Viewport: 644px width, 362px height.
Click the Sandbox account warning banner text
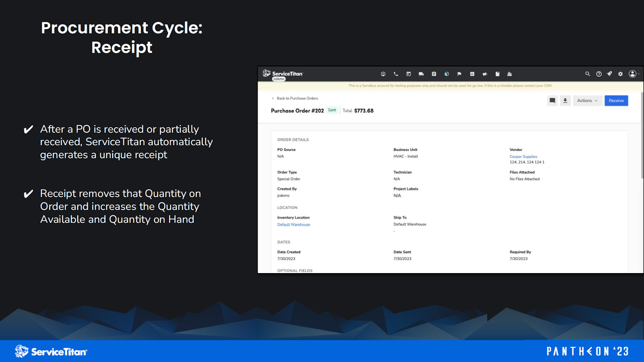[450, 86]
